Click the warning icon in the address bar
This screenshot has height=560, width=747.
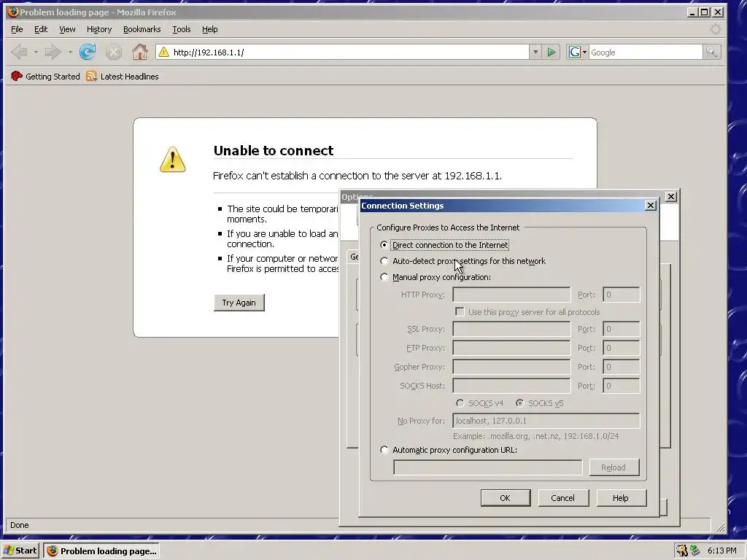click(163, 52)
